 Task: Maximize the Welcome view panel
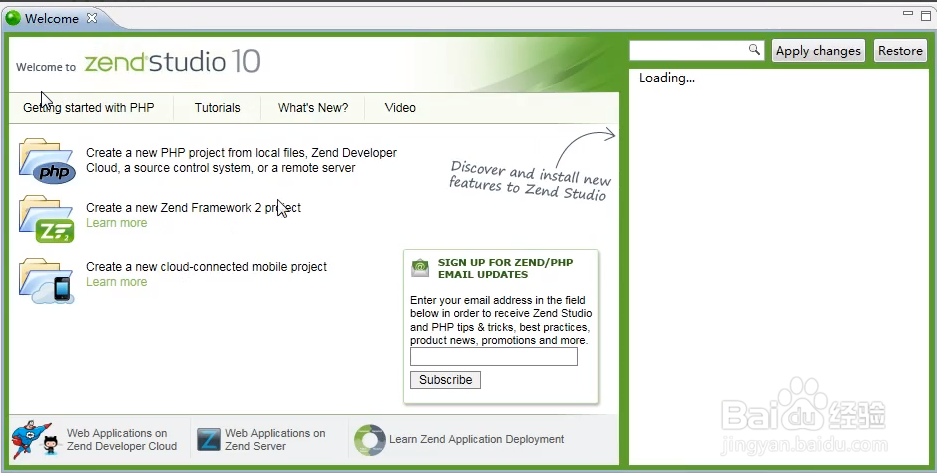[x=926, y=16]
